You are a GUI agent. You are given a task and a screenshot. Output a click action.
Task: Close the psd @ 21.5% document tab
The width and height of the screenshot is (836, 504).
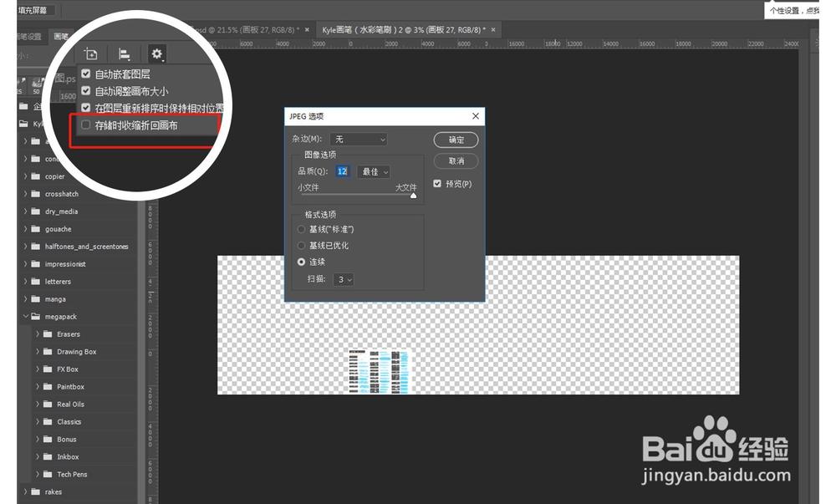pyautogui.click(x=307, y=30)
